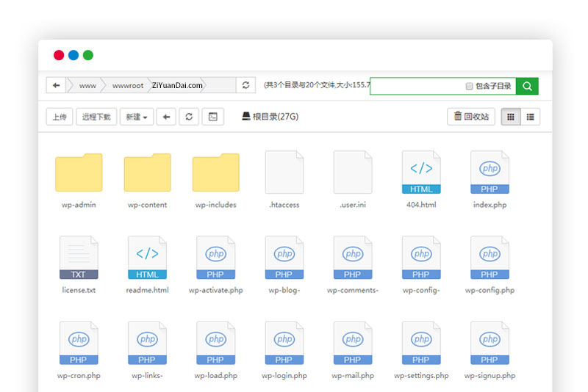Select the wwwroot breadcrumb segment
Screen dimensions: 588x392
tap(127, 86)
